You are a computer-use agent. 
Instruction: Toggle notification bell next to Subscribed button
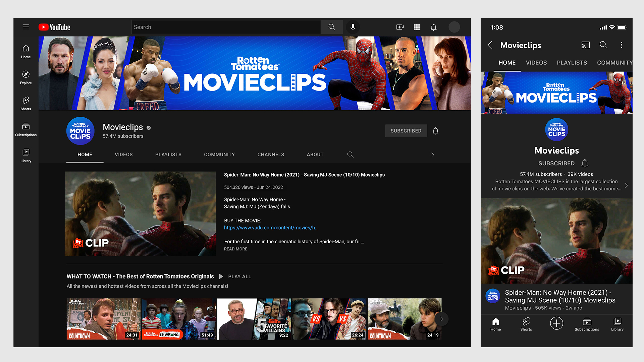click(435, 131)
